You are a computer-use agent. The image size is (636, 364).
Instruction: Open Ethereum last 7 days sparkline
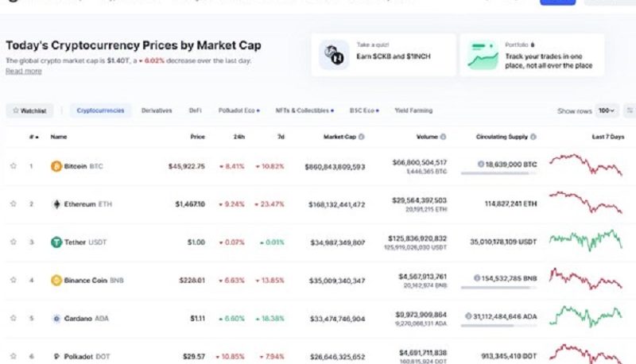(586, 202)
